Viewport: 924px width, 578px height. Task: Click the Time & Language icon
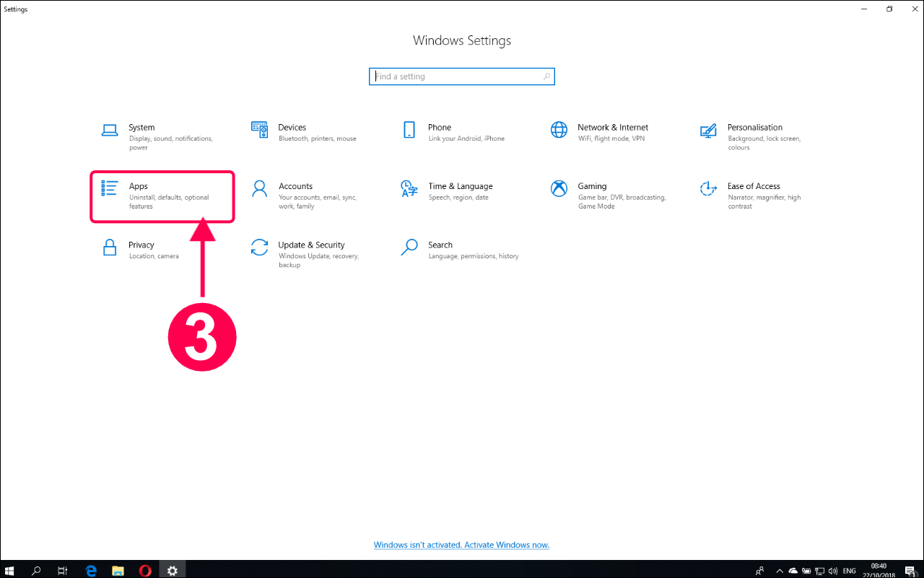pos(409,189)
